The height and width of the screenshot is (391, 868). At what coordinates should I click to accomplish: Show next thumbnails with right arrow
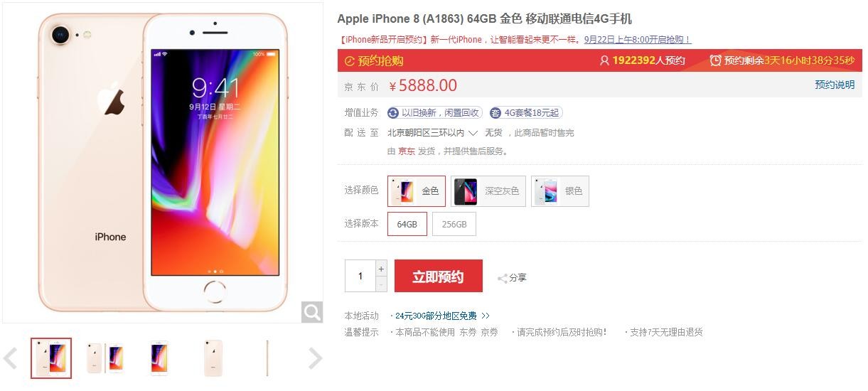[x=315, y=358]
